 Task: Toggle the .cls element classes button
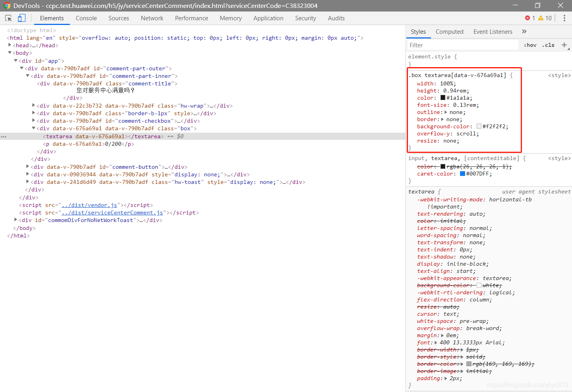[548, 45]
